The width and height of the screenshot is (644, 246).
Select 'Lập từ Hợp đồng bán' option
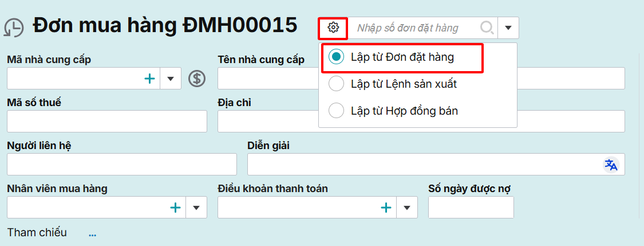(337, 111)
